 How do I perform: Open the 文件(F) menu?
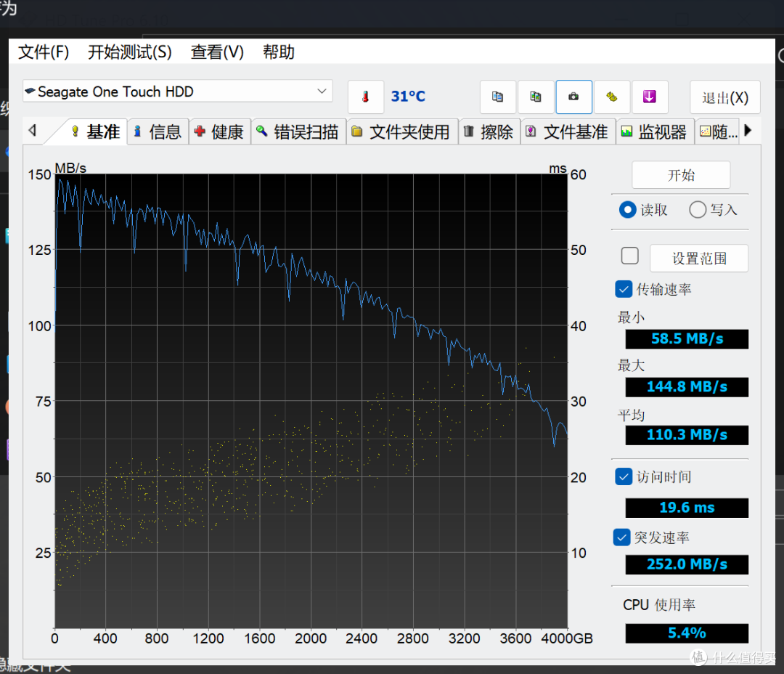[x=44, y=52]
